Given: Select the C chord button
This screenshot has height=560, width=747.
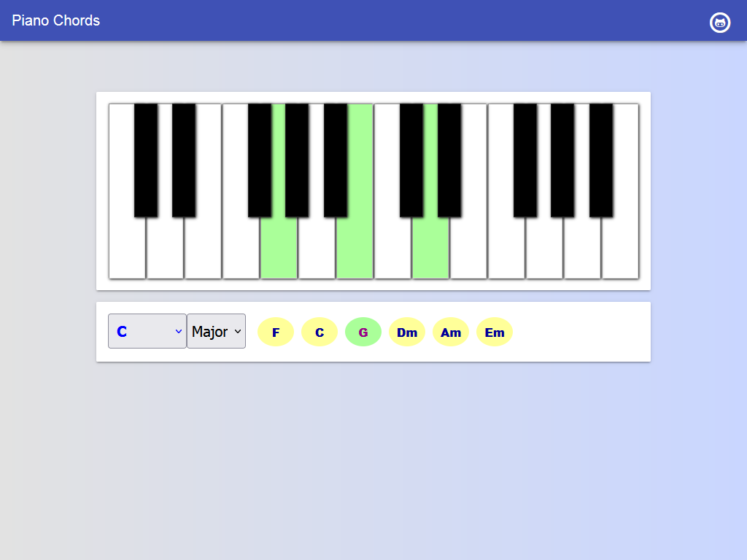Looking at the screenshot, I should (x=320, y=332).
